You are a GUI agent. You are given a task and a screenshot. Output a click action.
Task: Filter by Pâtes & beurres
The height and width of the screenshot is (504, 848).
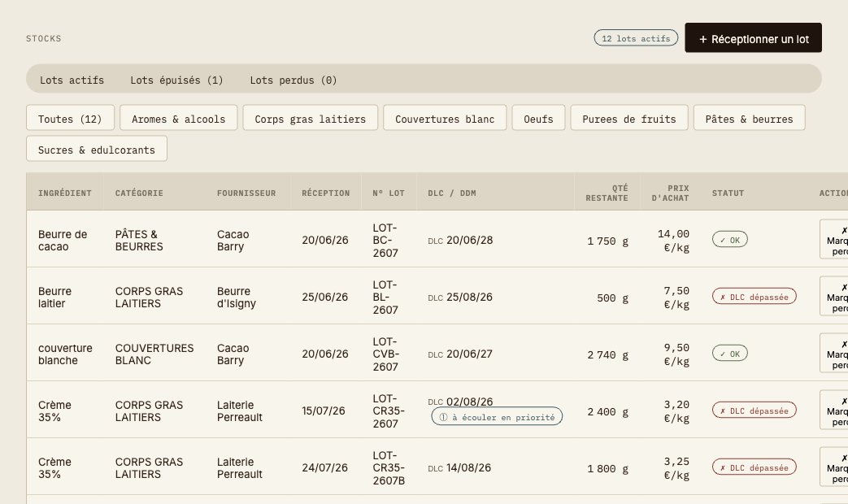[749, 118]
